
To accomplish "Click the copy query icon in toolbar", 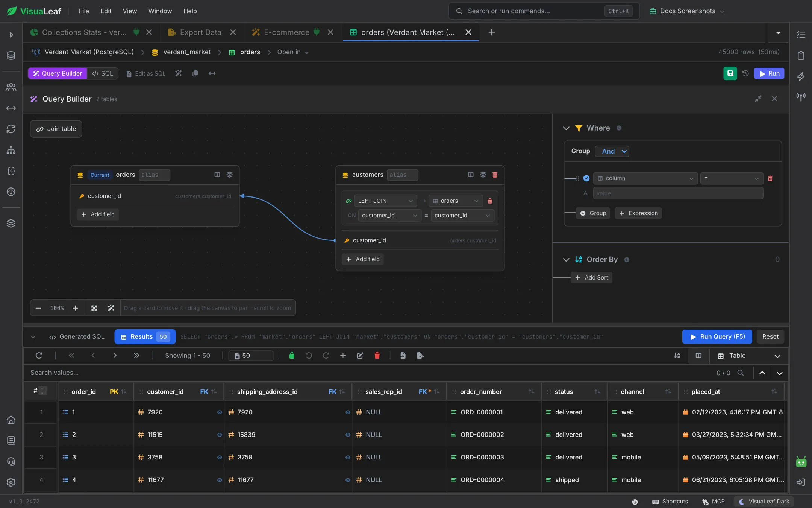I will click(x=195, y=73).
